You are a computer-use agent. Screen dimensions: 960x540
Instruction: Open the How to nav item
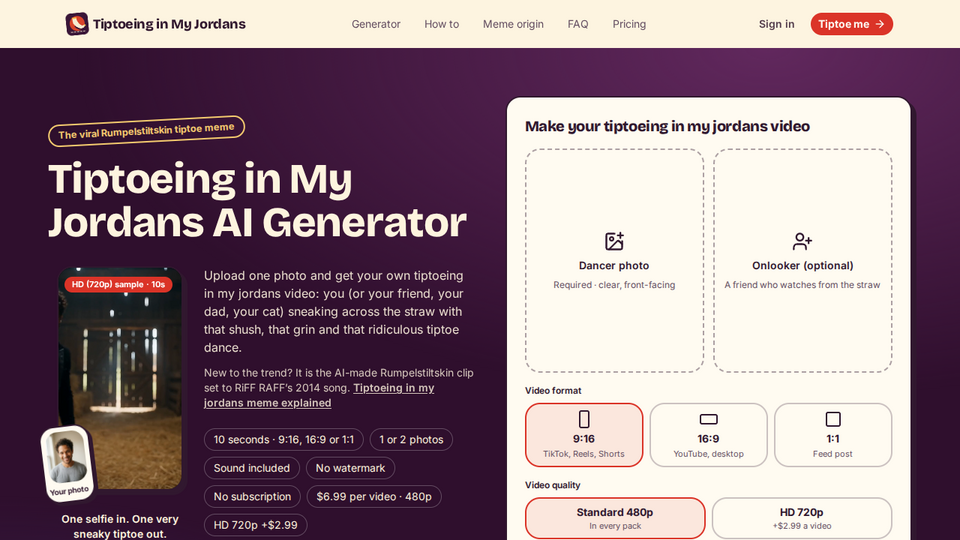(x=441, y=24)
